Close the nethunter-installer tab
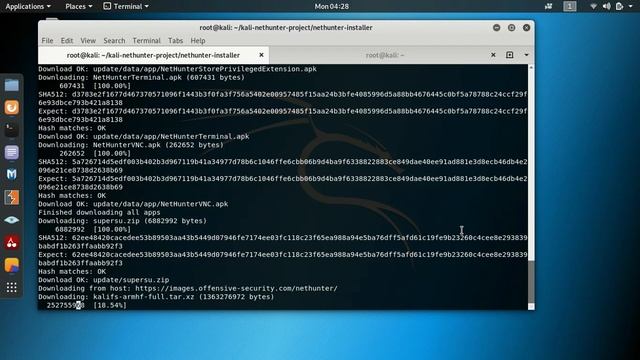The width and height of the screenshot is (640, 360). point(261,55)
